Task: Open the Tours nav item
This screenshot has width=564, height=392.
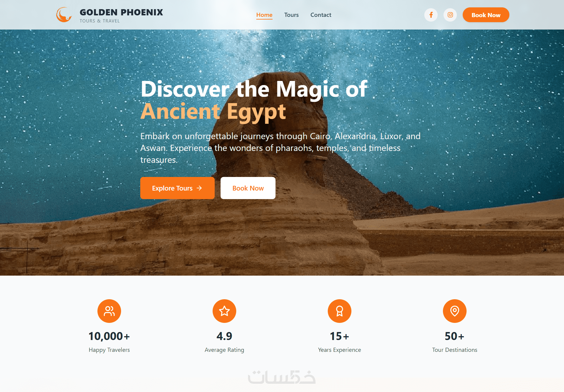Action: pos(291,15)
